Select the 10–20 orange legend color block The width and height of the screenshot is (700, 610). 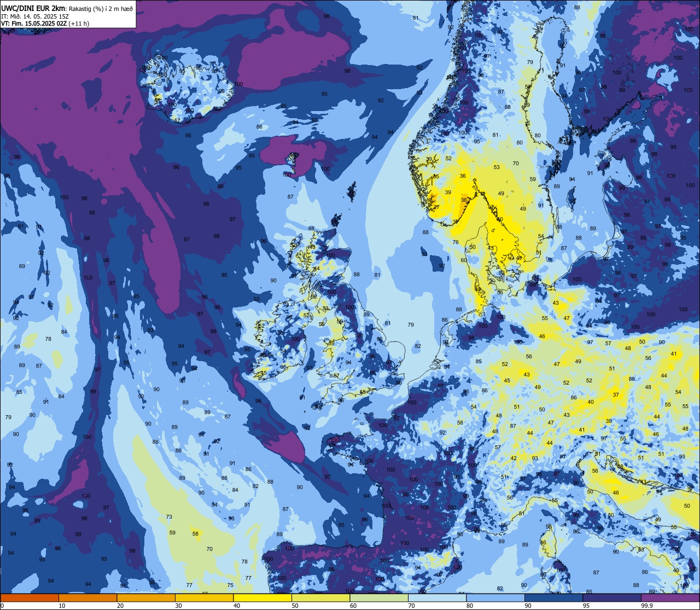(87, 597)
